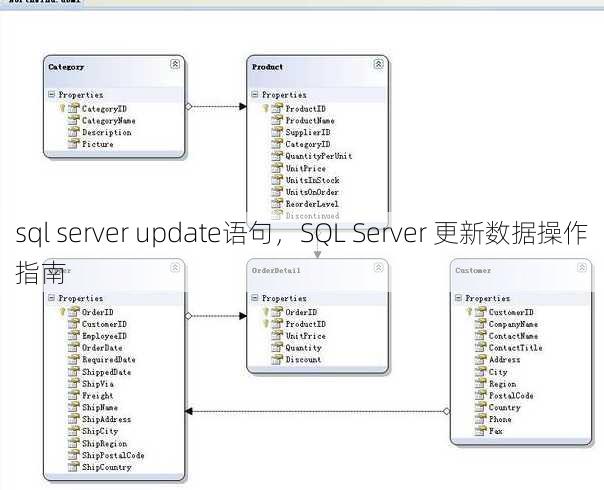
Task: Select the ShipRegion property
Action: (x=104, y=443)
